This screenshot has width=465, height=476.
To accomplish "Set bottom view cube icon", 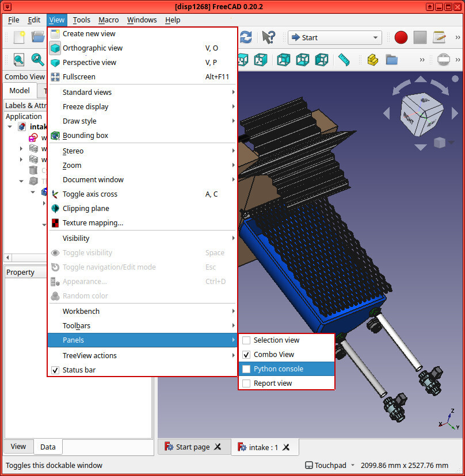I will pos(302,60).
